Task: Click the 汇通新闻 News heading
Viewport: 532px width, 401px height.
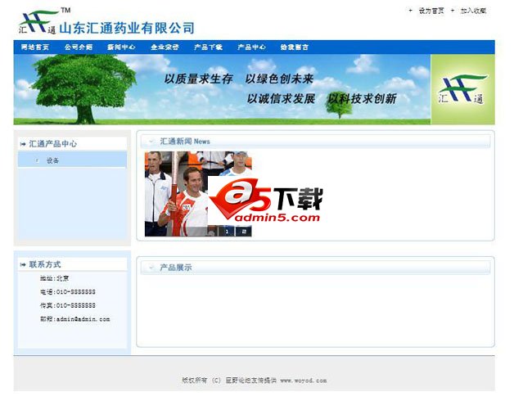Action: click(185, 141)
